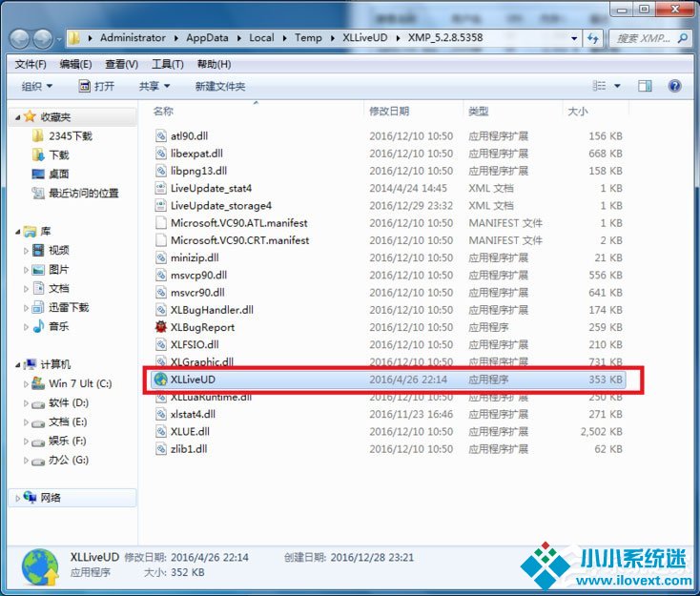Expand the 网络 network node
The height and width of the screenshot is (596, 700).
pyautogui.click(x=17, y=498)
